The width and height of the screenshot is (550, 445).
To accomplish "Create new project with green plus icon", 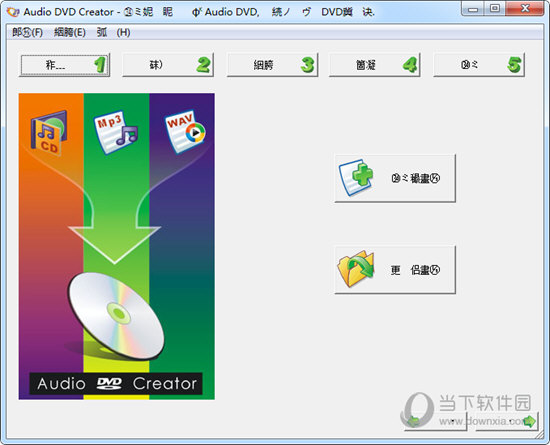I will pyautogui.click(x=395, y=178).
